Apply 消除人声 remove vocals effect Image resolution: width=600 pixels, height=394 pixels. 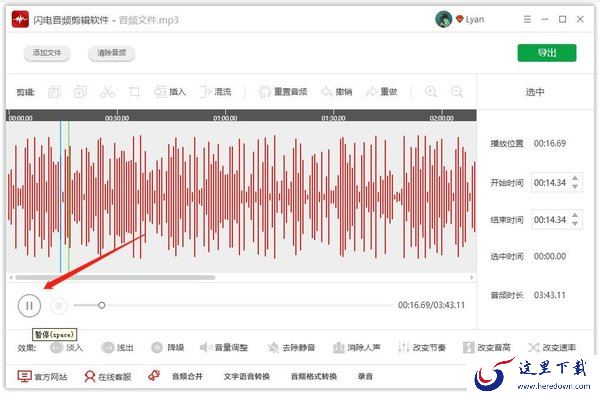356,347
